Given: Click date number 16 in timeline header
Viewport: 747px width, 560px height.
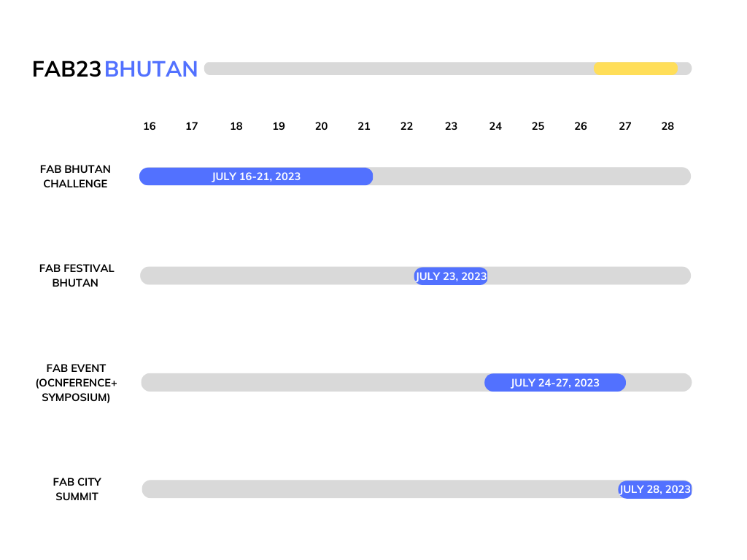Looking at the screenshot, I should 150,126.
